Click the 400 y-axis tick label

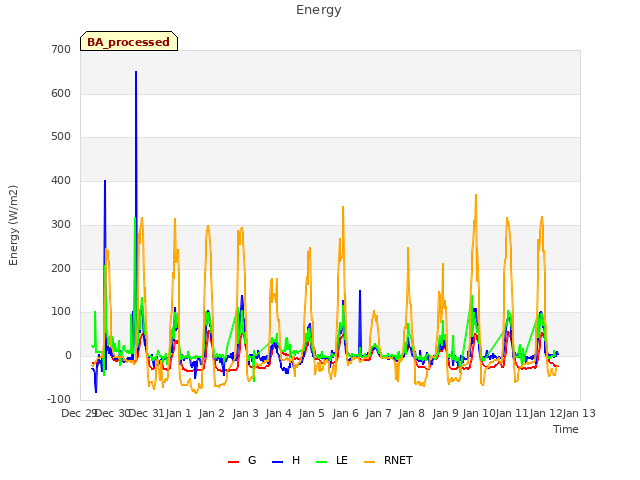point(61,180)
